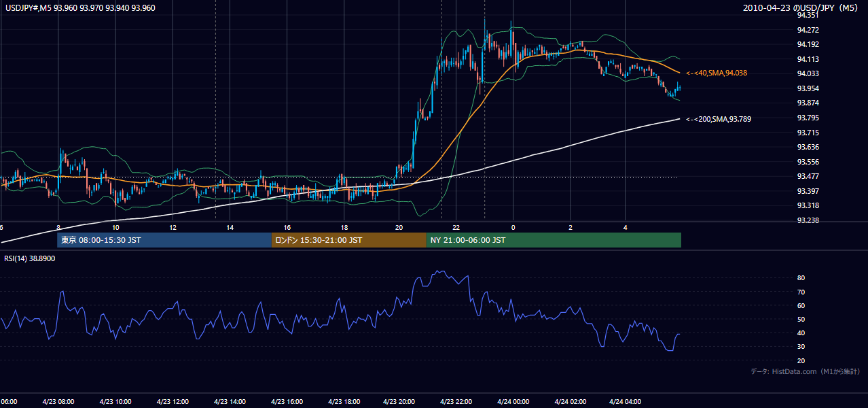This screenshot has width=868, height=408.
Task: Click the 4/23 10:00 time axis label
Action: click(115, 401)
